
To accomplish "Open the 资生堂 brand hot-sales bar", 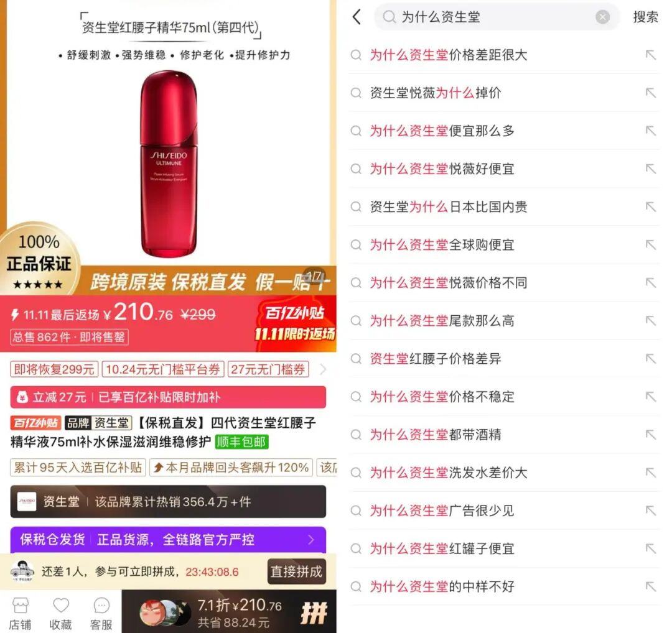I will coord(168,502).
